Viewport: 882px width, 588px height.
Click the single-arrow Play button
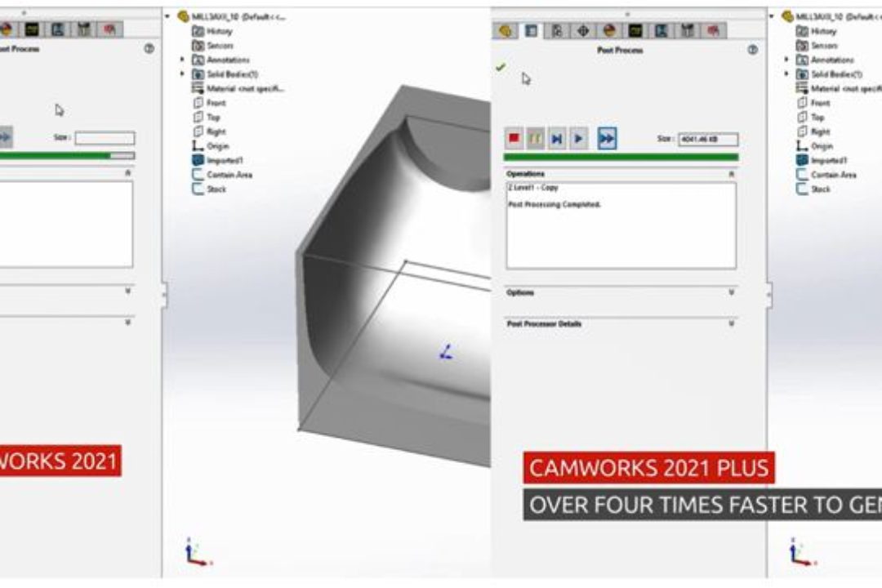coord(578,138)
